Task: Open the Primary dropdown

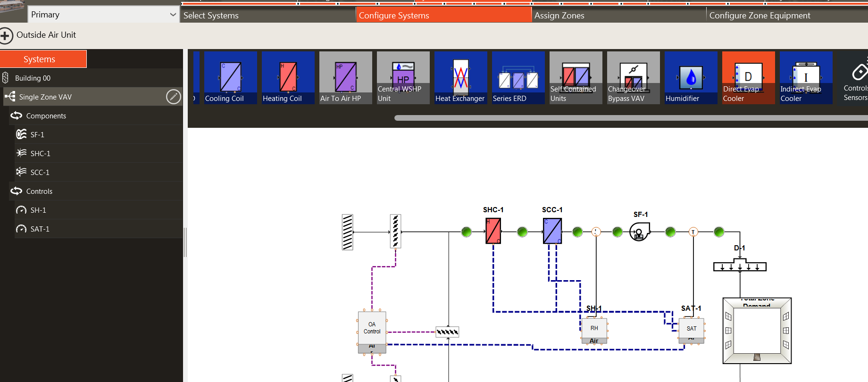Action: 103,15
